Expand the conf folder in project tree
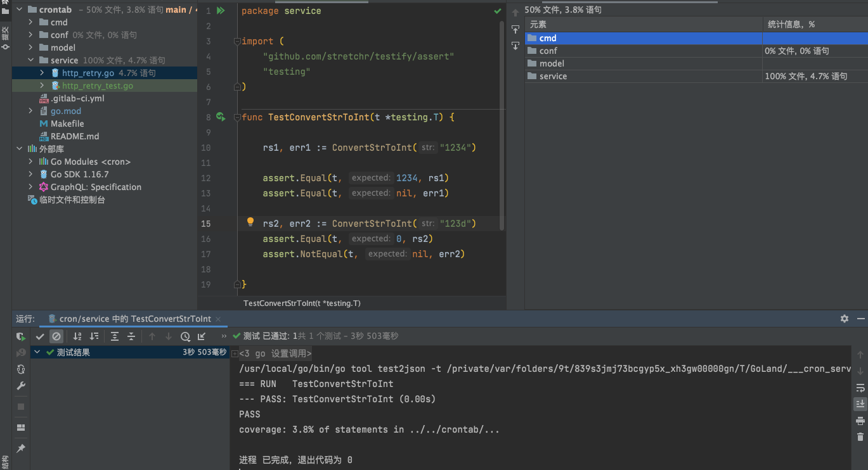This screenshot has width=868, height=470. pos(30,35)
